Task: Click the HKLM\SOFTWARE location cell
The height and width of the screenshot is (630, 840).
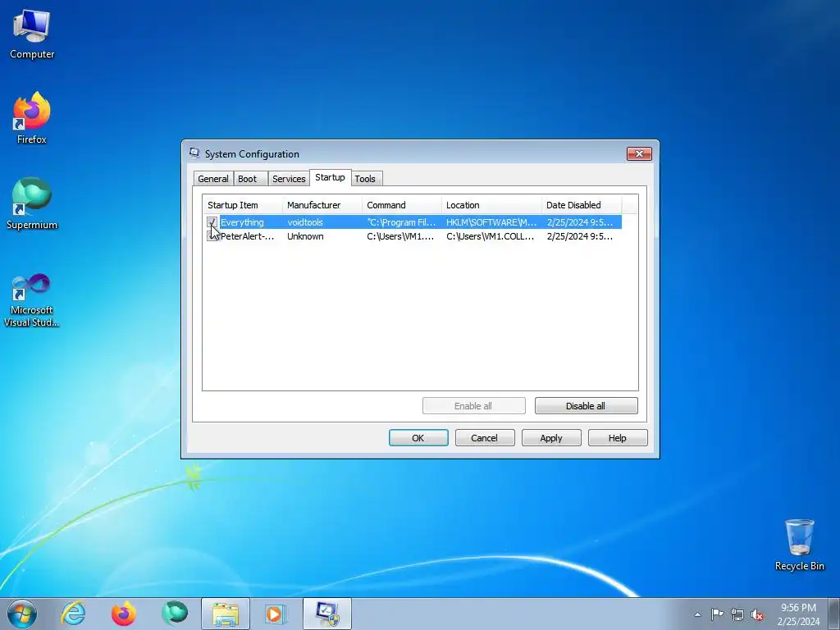Action: click(x=491, y=222)
